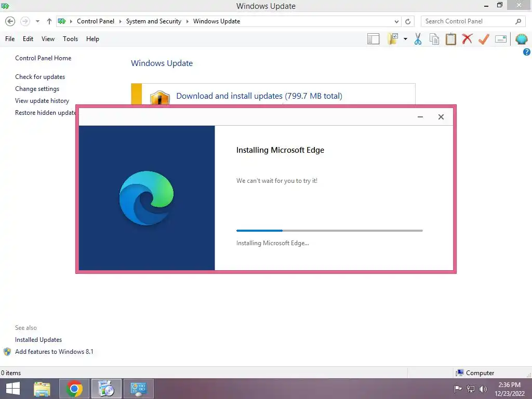This screenshot has width=532, height=399.
Task: Open the File menu
Action: pos(10,38)
